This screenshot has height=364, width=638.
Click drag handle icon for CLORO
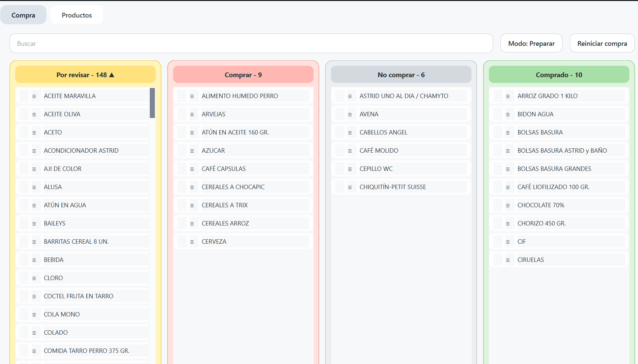pyautogui.click(x=34, y=278)
